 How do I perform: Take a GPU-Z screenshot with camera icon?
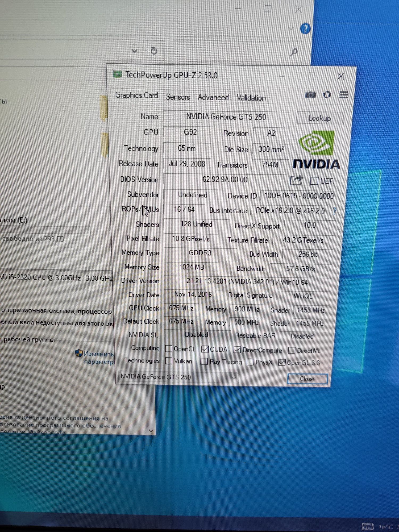(x=310, y=95)
